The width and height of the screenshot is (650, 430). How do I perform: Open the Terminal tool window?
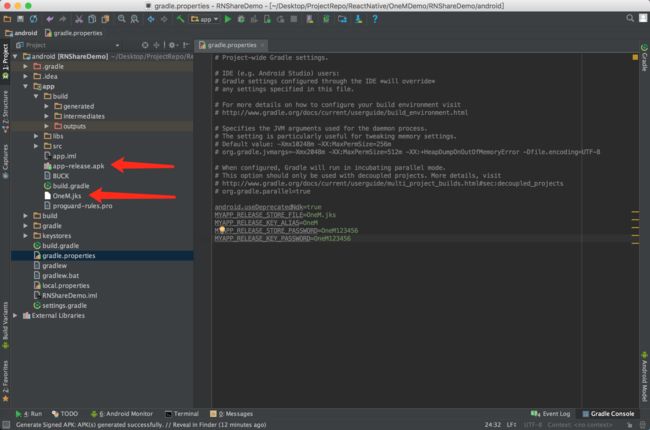coord(182,413)
